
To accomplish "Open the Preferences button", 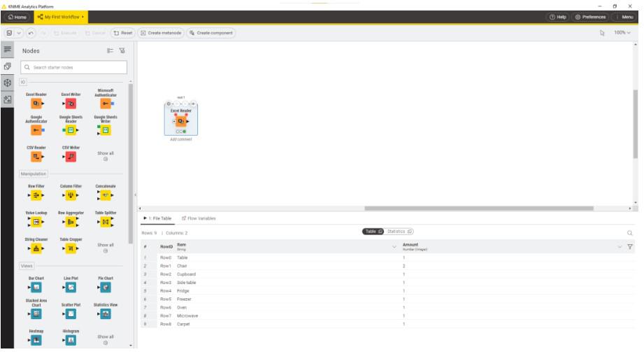I will click(590, 17).
